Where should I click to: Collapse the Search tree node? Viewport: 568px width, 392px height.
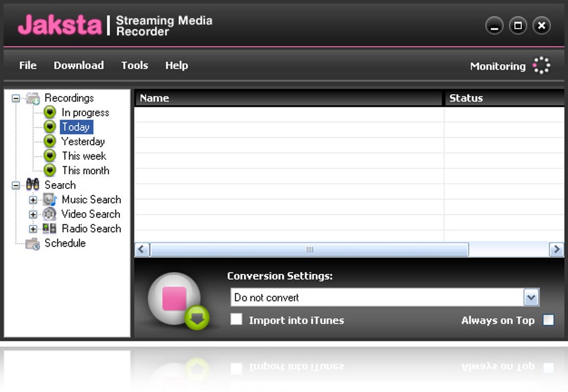(x=16, y=185)
